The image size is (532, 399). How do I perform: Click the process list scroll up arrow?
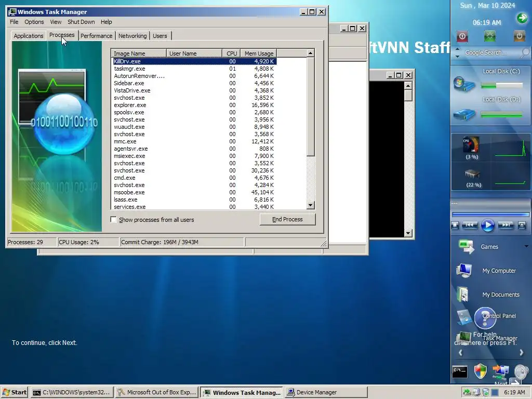click(311, 54)
